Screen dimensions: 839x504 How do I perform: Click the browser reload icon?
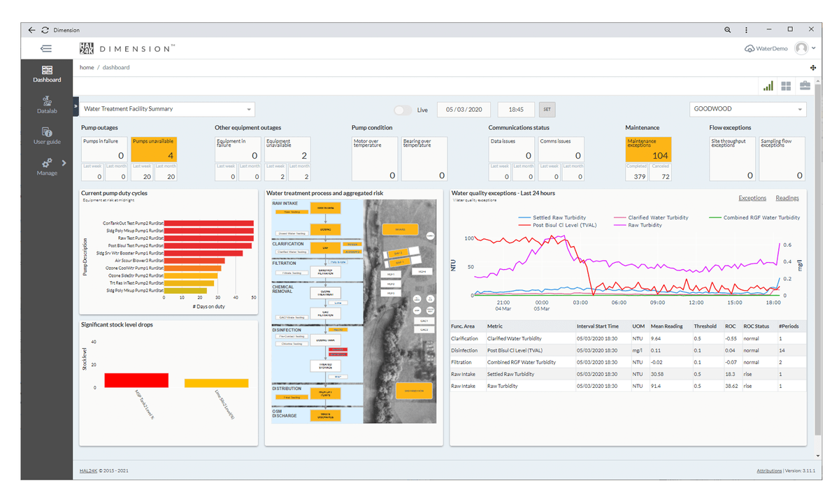tap(45, 30)
